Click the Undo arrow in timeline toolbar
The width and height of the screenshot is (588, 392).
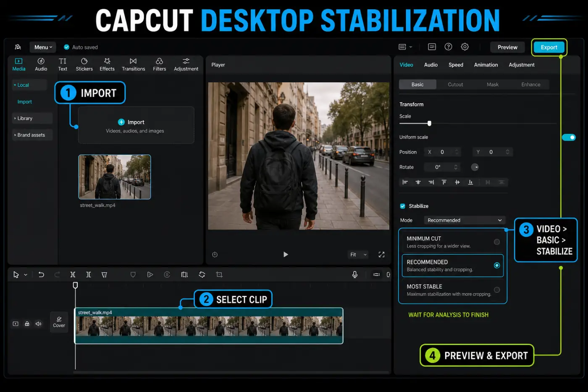(41, 274)
